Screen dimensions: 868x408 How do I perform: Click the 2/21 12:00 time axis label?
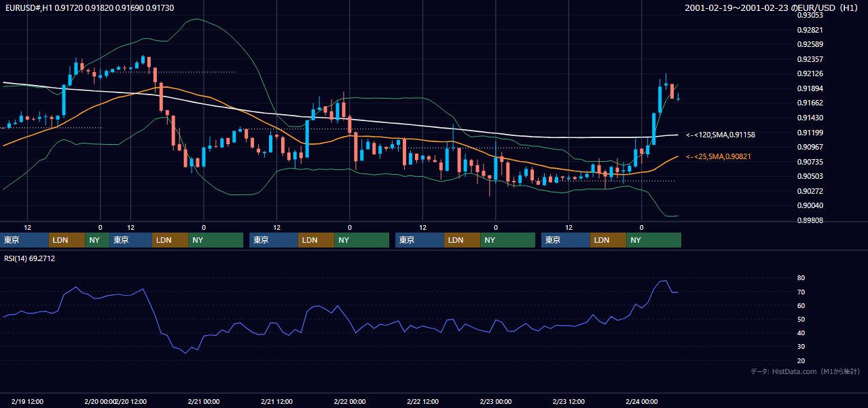coord(276,402)
